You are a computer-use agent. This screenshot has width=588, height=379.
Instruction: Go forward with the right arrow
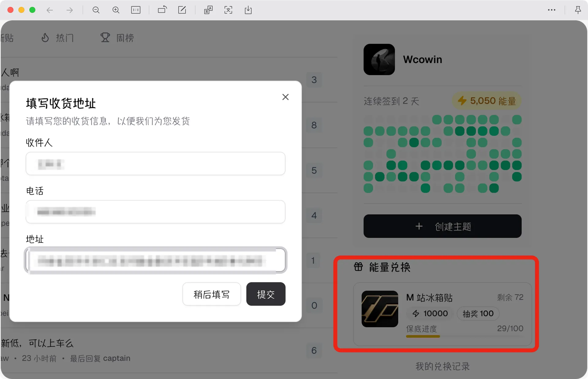click(x=70, y=10)
